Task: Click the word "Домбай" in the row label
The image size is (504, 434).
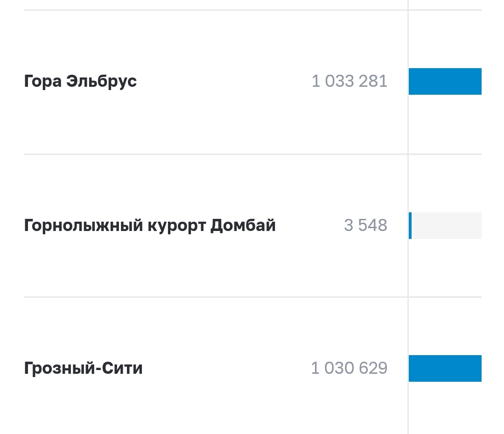Action: (x=243, y=226)
